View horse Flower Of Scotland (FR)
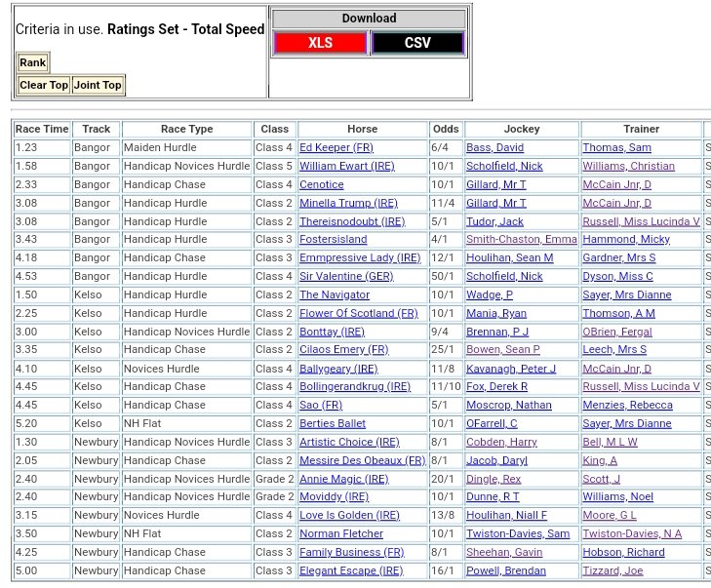Image resolution: width=711 pixels, height=588 pixels. tap(358, 313)
